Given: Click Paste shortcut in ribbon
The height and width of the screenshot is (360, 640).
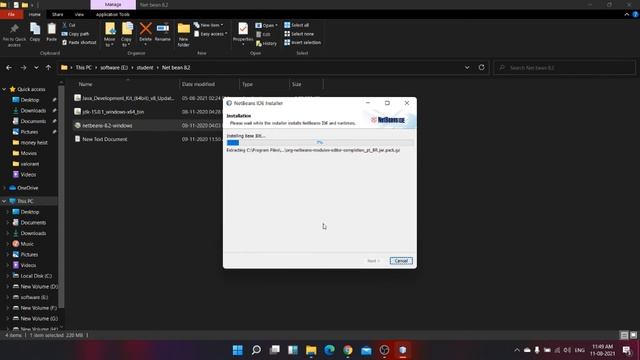Looking at the screenshot, I should tap(79, 42).
